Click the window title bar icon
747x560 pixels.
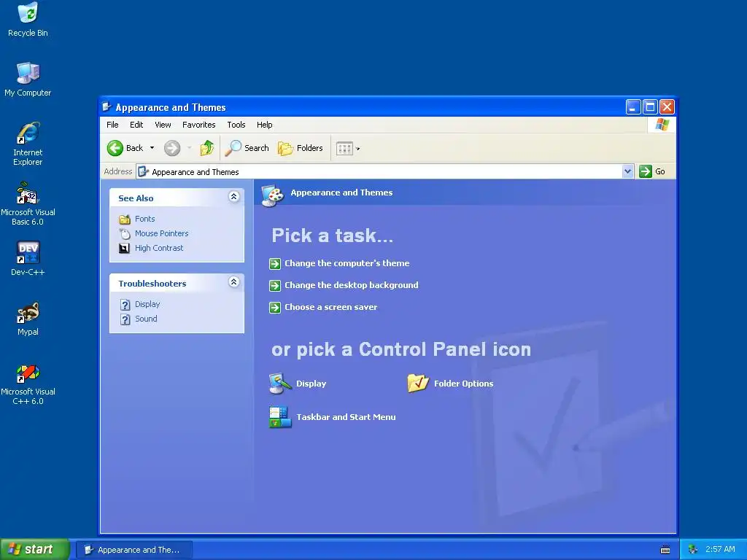coord(107,107)
